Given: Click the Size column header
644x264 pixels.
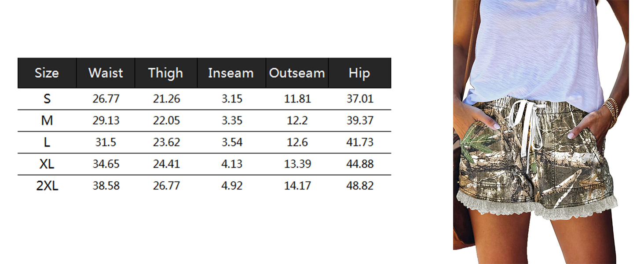Looking at the screenshot, I should tap(47, 73).
